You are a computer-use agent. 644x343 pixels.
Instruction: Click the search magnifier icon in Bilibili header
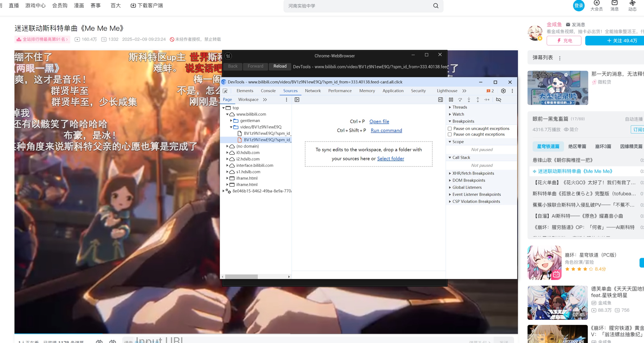pos(436,6)
